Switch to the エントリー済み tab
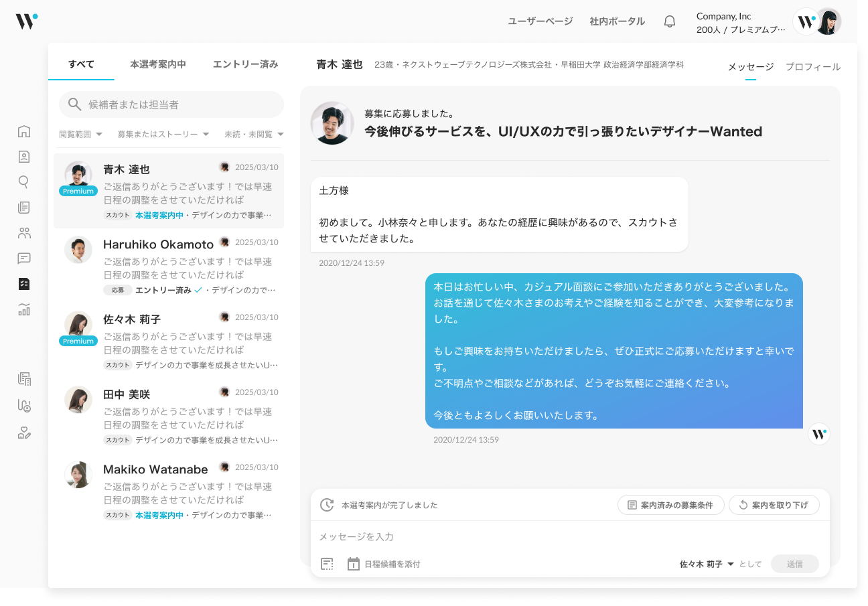868x606 pixels. [x=246, y=63]
